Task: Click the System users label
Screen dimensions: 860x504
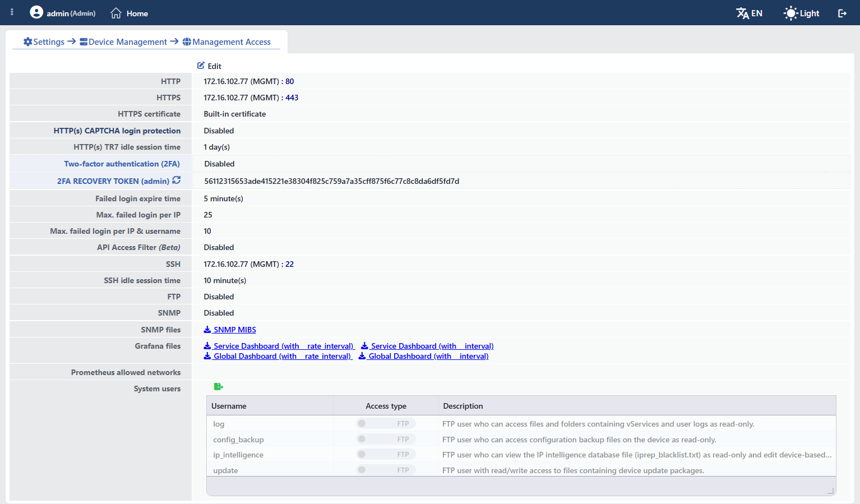Action: pyautogui.click(x=158, y=389)
